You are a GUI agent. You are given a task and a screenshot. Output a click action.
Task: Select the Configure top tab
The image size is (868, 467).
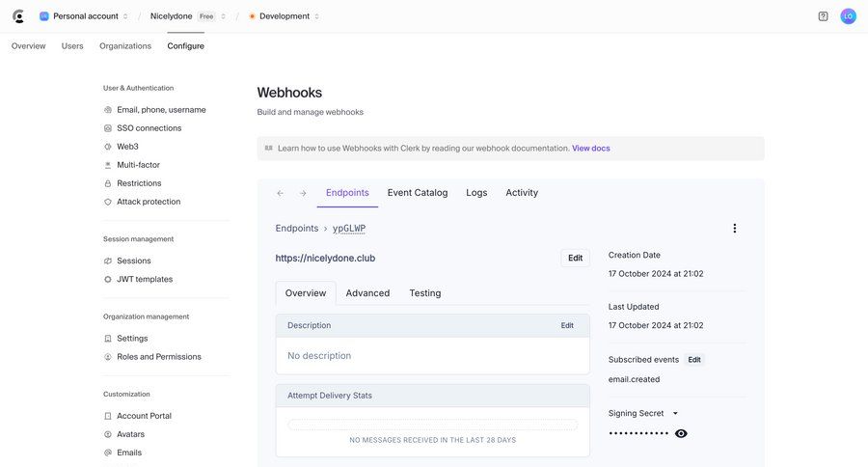click(x=185, y=46)
